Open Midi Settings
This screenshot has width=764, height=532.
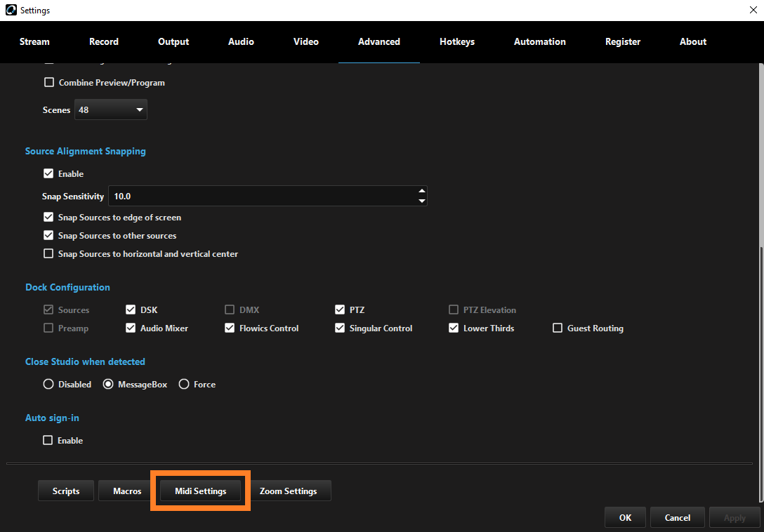pyautogui.click(x=201, y=491)
